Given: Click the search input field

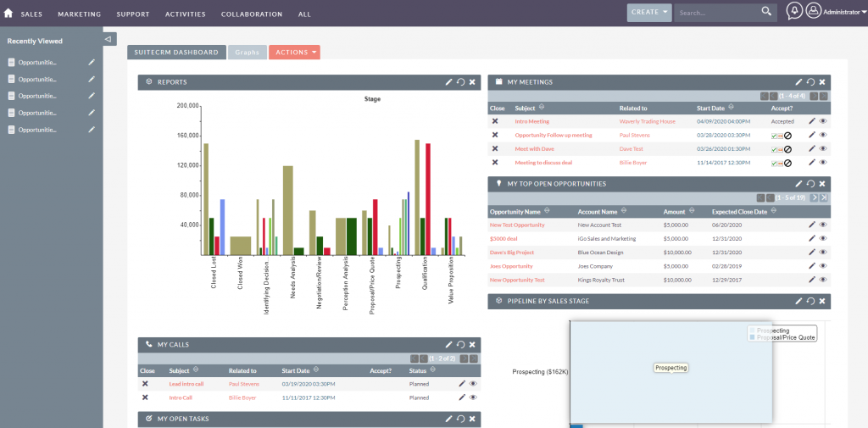Looking at the screenshot, I should pos(717,12).
